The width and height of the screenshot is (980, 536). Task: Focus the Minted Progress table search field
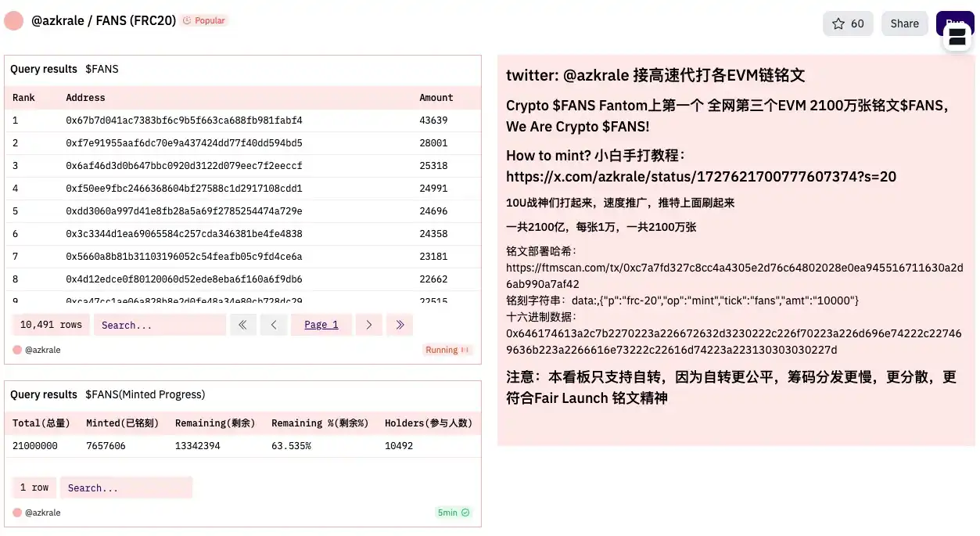126,487
